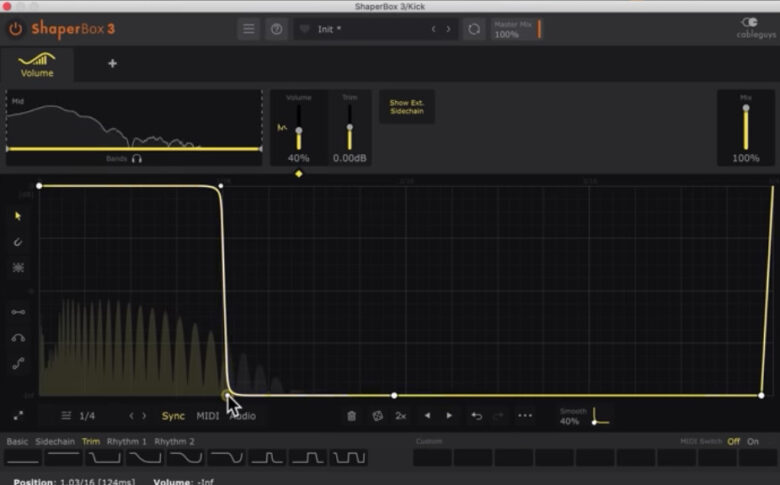Open the help question mark icon
The image size is (780, 485).
[x=277, y=29]
